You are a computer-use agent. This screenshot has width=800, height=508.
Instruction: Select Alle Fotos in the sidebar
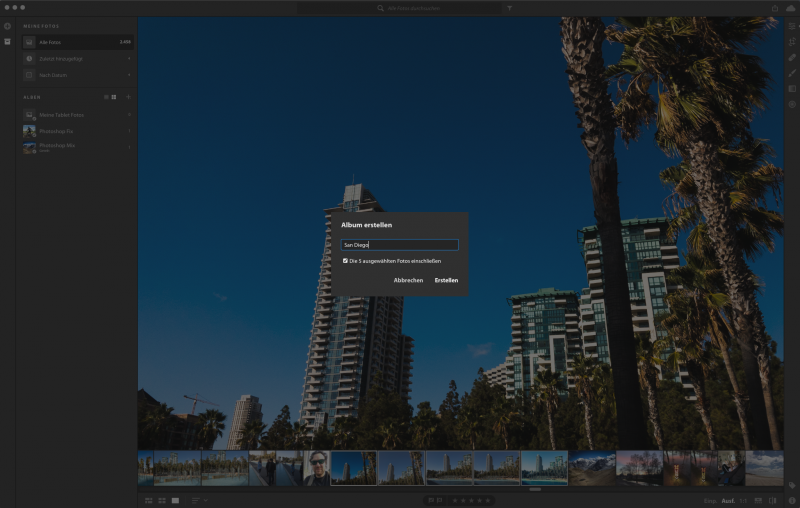click(x=76, y=43)
